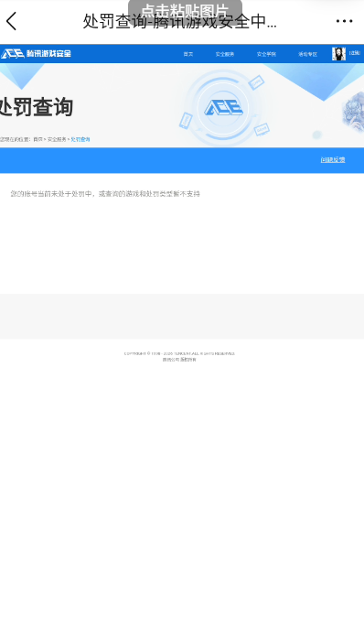Open the 问题反馈 link in blue bar
Image resolution: width=364 pixels, height=627 pixels.
click(333, 159)
